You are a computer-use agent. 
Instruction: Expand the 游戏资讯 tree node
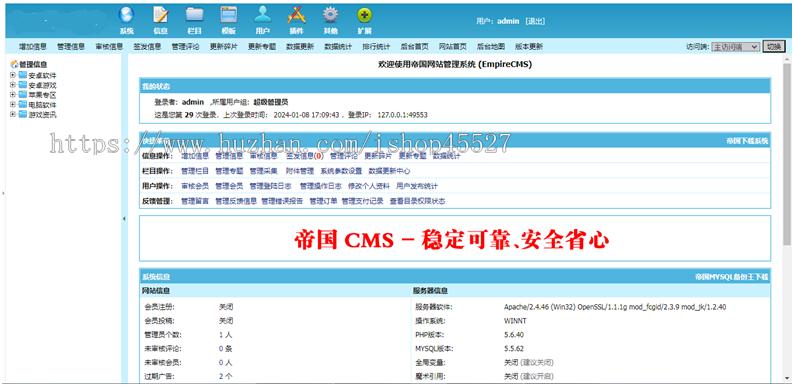[x=13, y=114]
